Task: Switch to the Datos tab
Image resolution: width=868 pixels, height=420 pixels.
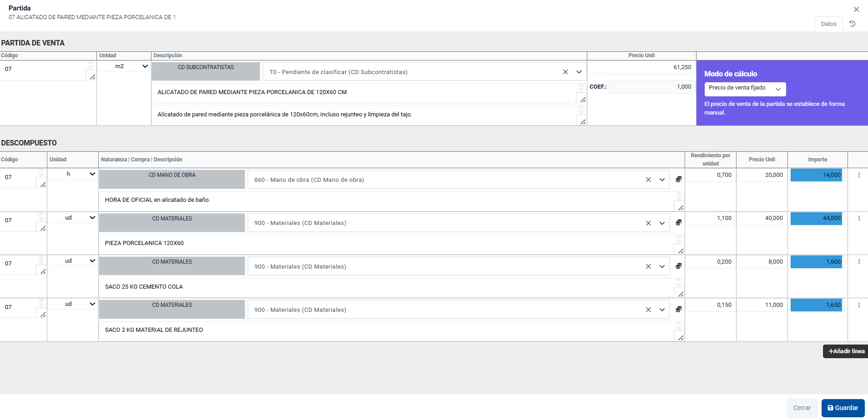Action: pyautogui.click(x=828, y=24)
